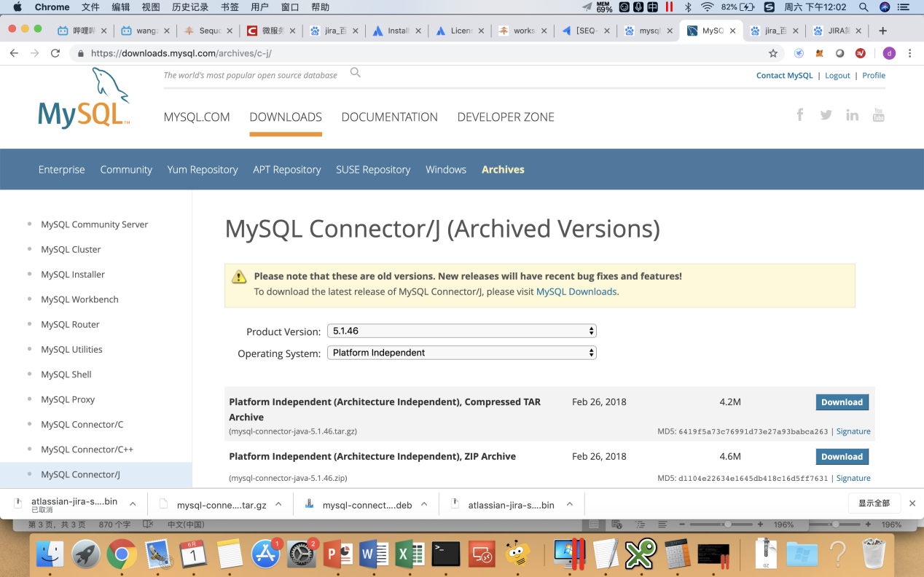Open MySQL Community Server in the sidebar

click(95, 224)
